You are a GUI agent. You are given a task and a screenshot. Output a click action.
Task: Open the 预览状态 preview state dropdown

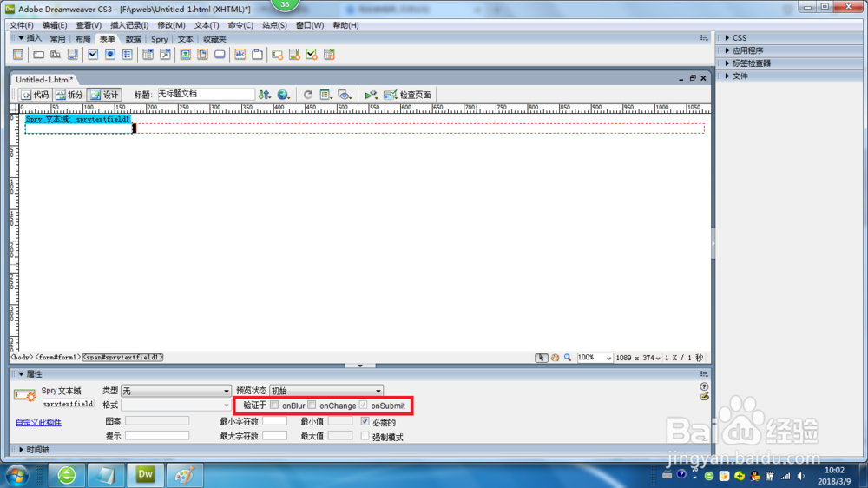click(326, 391)
